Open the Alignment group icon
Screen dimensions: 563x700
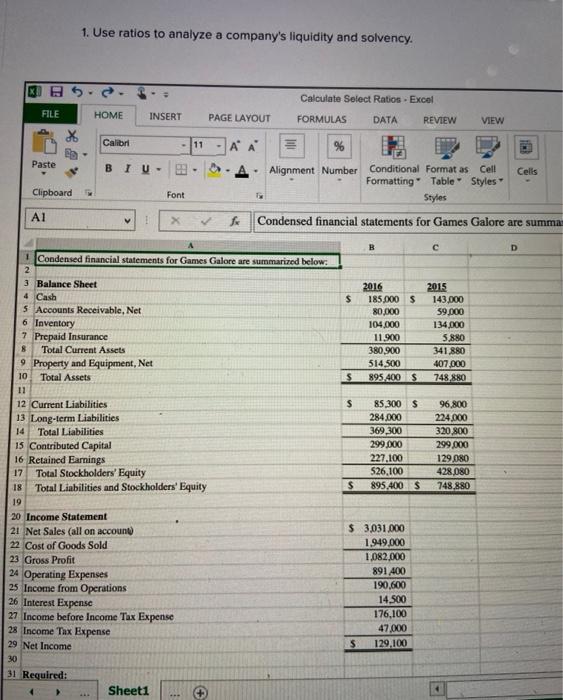[x=291, y=146]
